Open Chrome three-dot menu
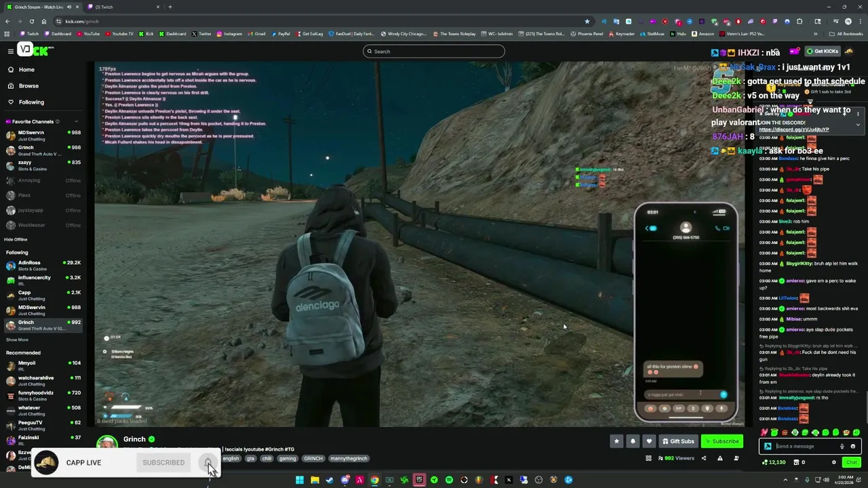 tap(860, 21)
